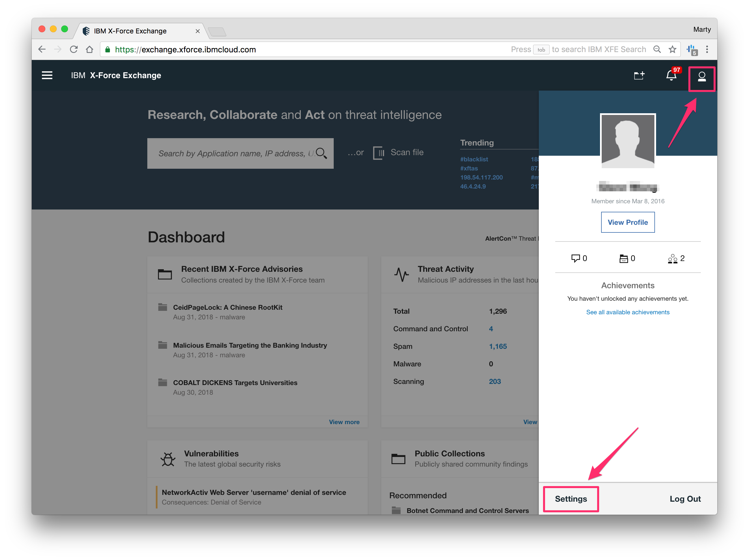Click Log Out in profile panel

(x=685, y=499)
